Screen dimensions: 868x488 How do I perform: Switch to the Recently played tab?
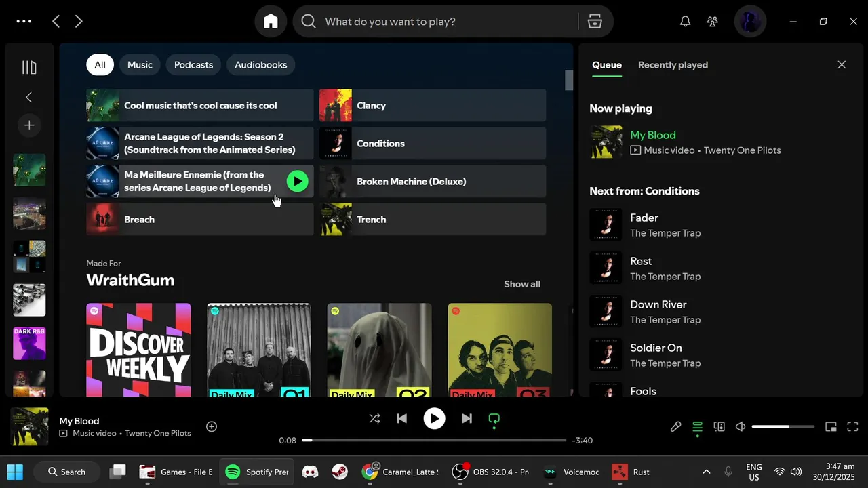673,65
